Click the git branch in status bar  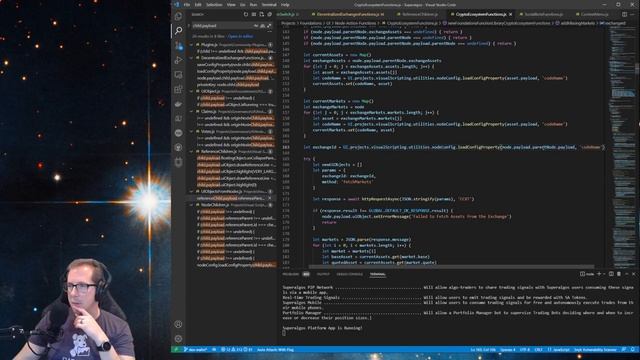(196, 350)
